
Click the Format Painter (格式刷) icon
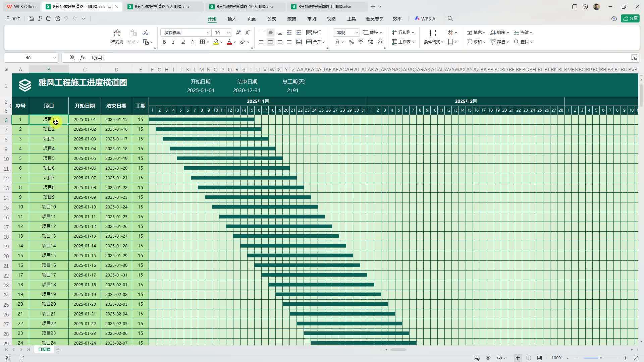pyautogui.click(x=117, y=33)
